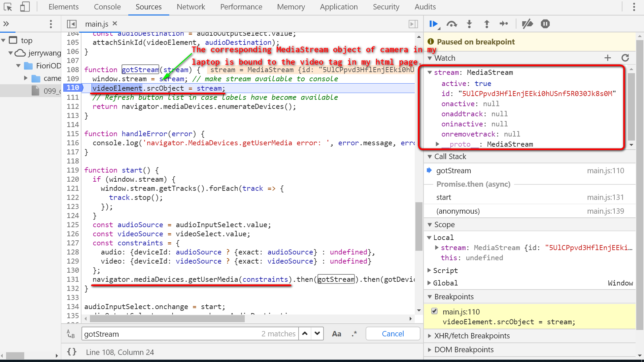The height and width of the screenshot is (362, 644).
Task: Switch to the Network tab
Action: click(x=191, y=7)
